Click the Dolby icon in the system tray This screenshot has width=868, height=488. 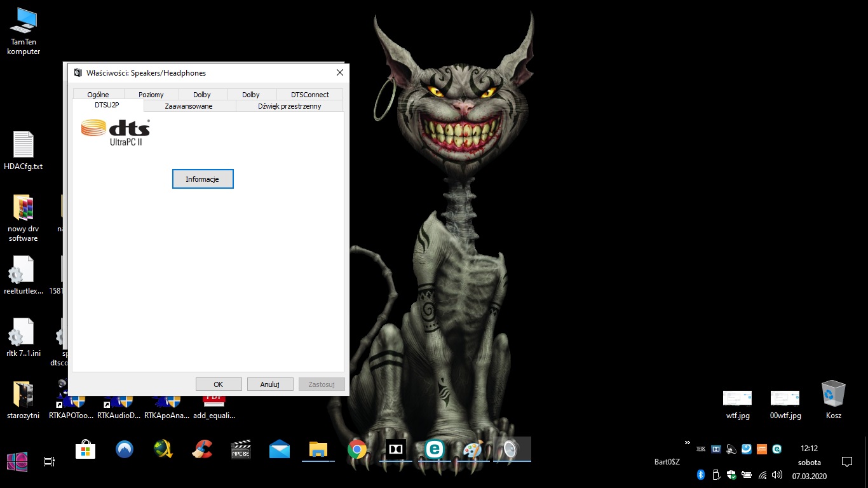point(716,449)
